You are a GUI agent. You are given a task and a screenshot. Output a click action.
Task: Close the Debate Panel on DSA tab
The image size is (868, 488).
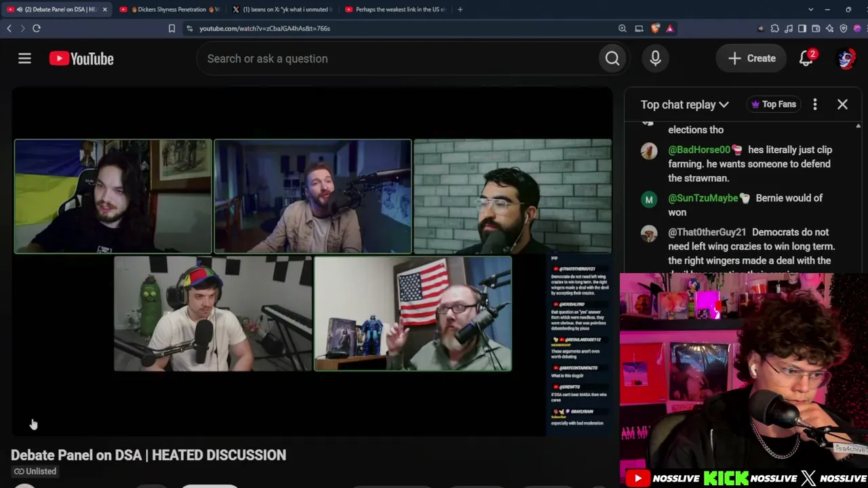(x=104, y=9)
